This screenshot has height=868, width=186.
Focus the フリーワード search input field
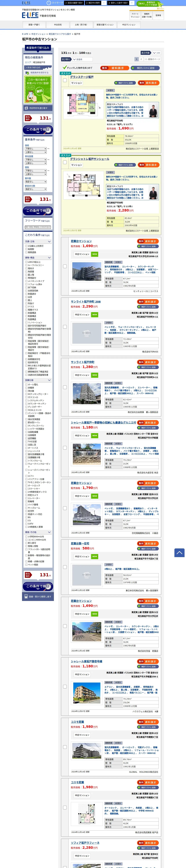point(38,227)
